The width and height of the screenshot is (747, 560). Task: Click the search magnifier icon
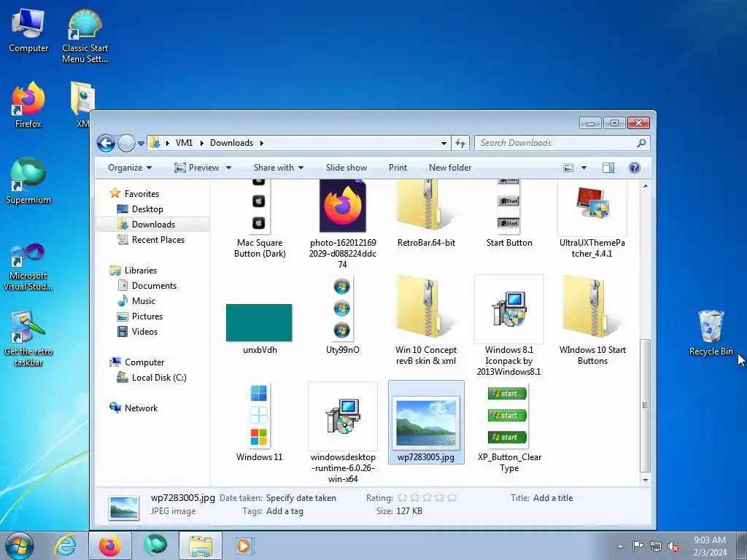pos(642,143)
